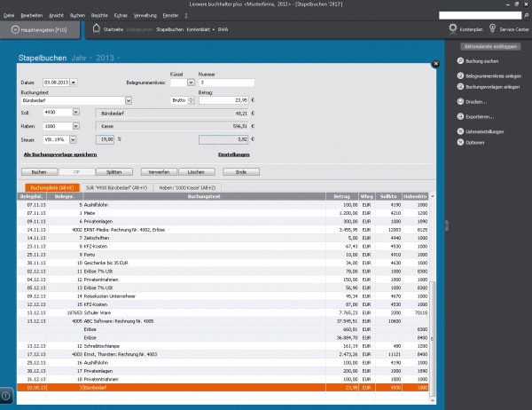Image resolution: width=532 pixels, height=410 pixels.
Task: Click Aktionsleiste einklappen button
Action: click(x=490, y=46)
